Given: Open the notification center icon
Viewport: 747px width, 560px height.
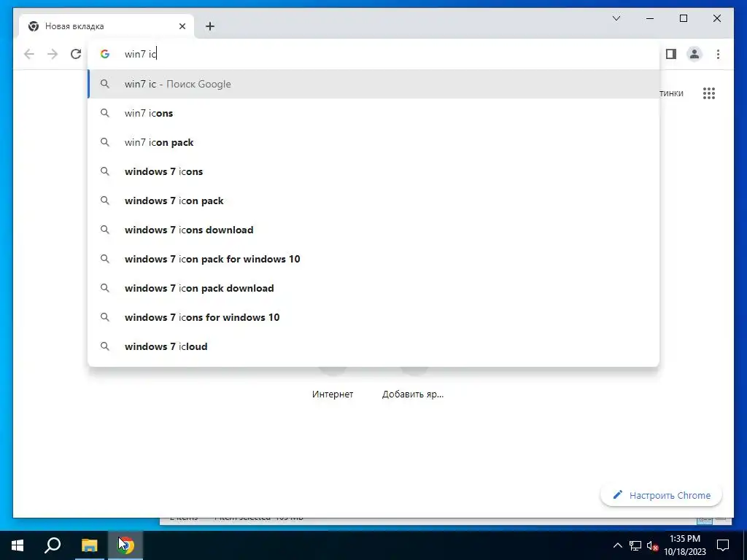Looking at the screenshot, I should coord(723,545).
